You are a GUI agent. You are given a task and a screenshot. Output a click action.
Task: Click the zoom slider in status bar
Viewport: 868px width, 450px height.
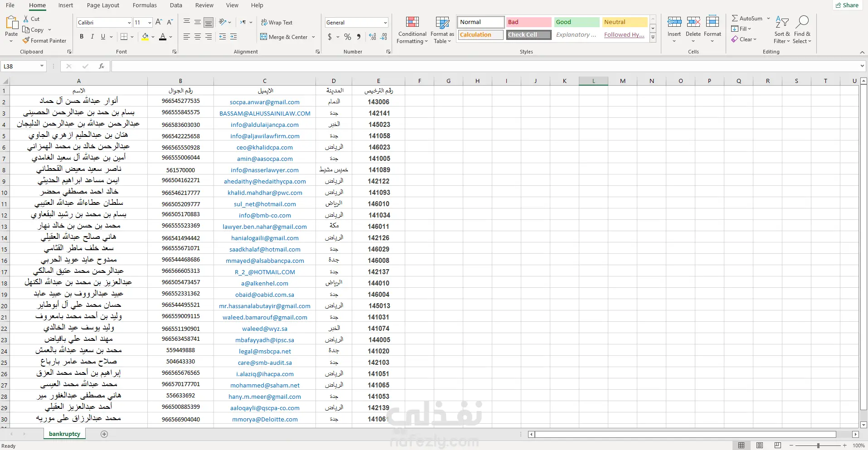(818, 445)
